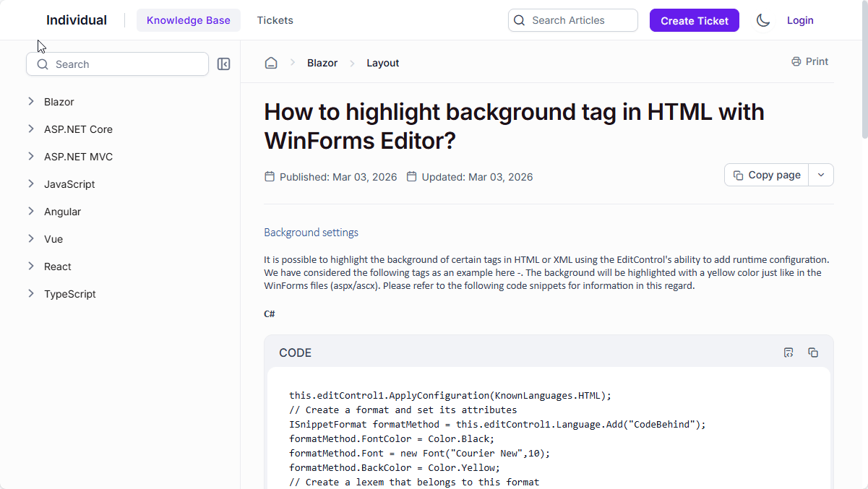Click Copy page to copy the article

coord(766,175)
